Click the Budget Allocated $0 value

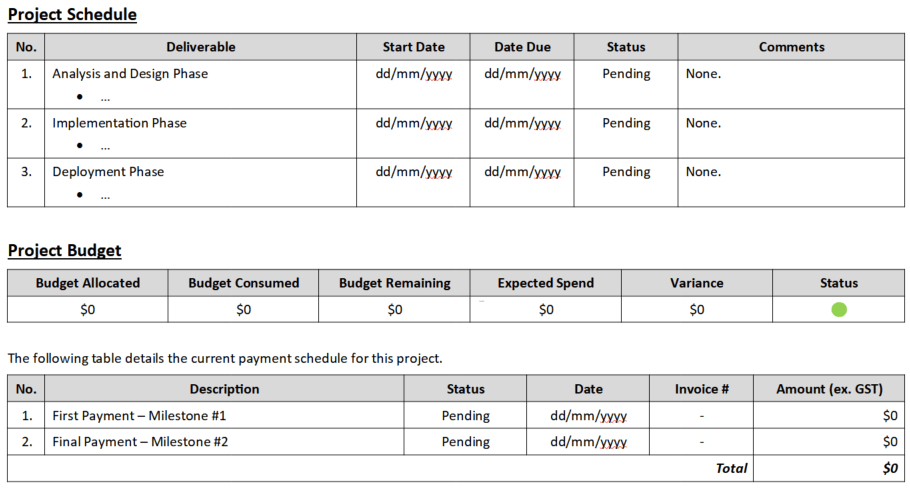tap(88, 310)
